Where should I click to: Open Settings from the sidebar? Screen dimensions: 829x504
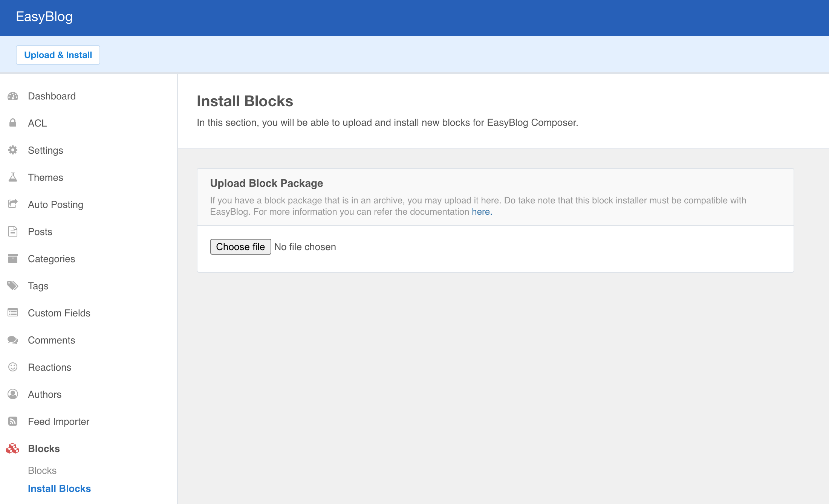pyautogui.click(x=46, y=150)
